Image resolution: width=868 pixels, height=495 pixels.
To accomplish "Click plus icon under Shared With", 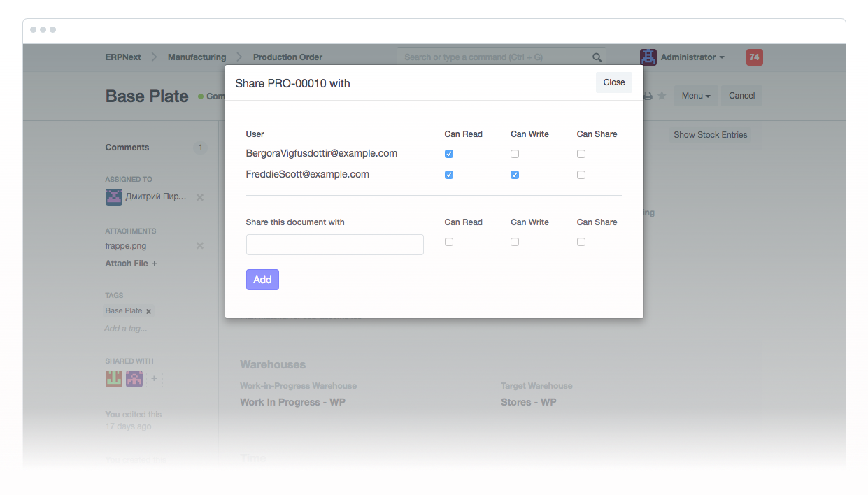I will 155,379.
